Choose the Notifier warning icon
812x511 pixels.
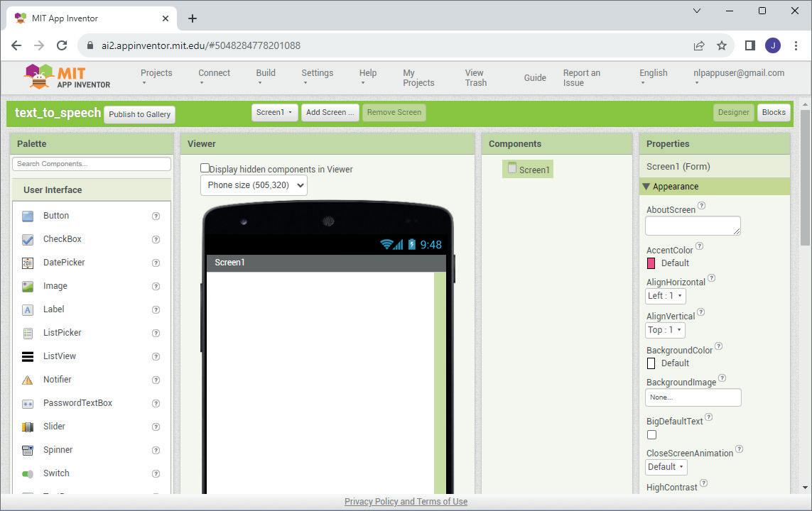(x=28, y=380)
